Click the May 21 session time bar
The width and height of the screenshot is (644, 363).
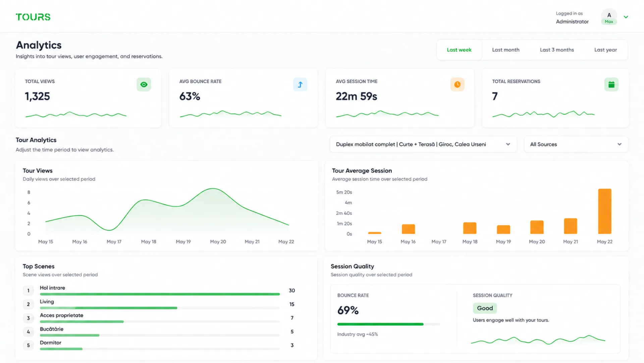[x=570, y=226]
